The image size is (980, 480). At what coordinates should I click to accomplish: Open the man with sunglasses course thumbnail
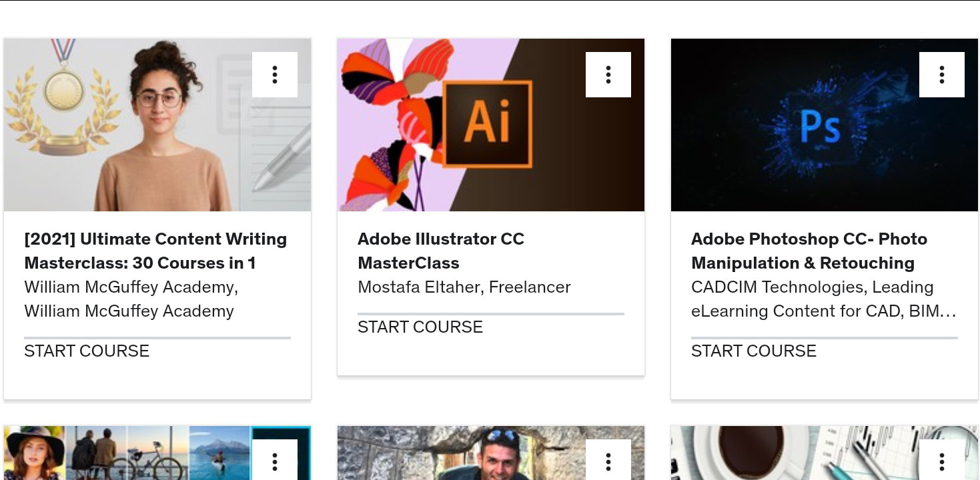(491, 453)
